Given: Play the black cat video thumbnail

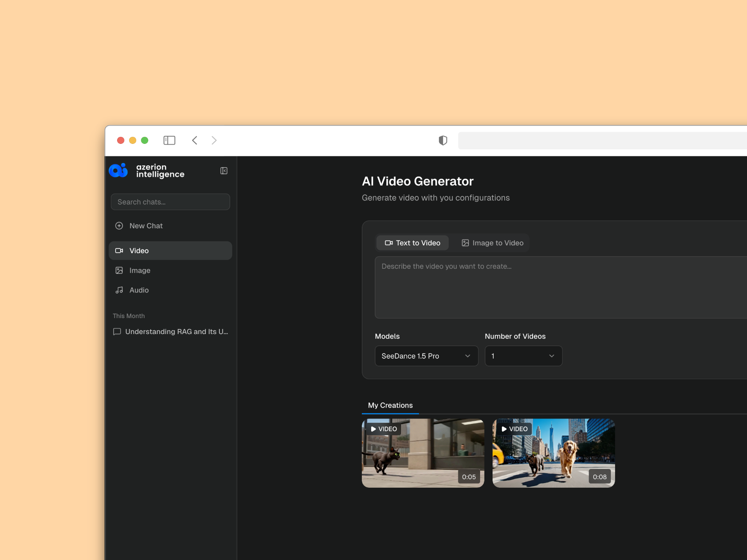Looking at the screenshot, I should click(x=423, y=453).
